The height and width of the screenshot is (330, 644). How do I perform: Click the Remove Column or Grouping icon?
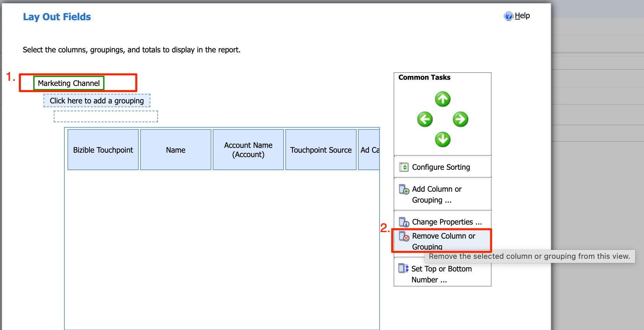coord(404,237)
